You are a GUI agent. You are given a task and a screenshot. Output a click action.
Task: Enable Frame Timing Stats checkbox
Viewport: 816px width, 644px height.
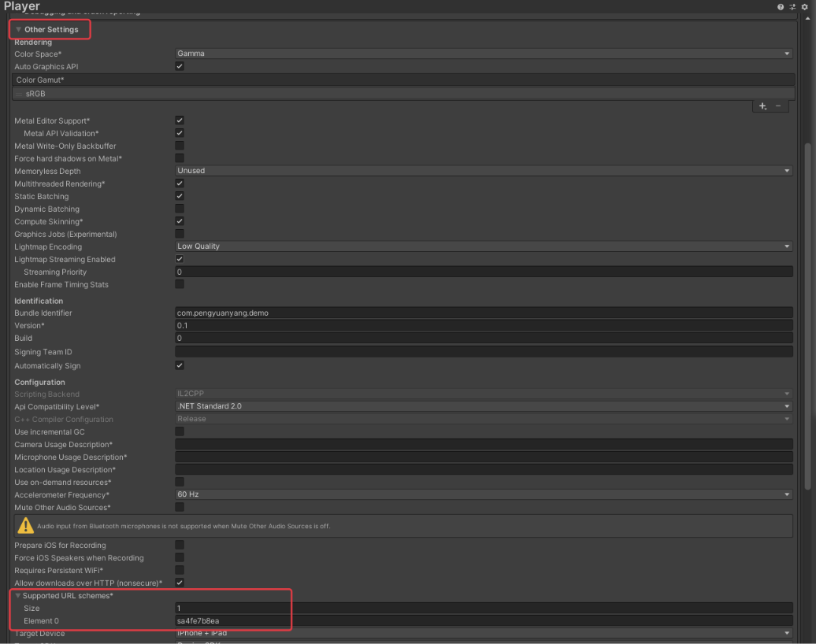[180, 284]
